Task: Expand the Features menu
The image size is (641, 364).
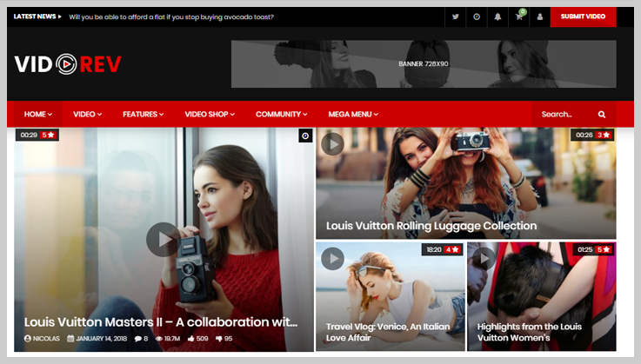Action: point(144,115)
